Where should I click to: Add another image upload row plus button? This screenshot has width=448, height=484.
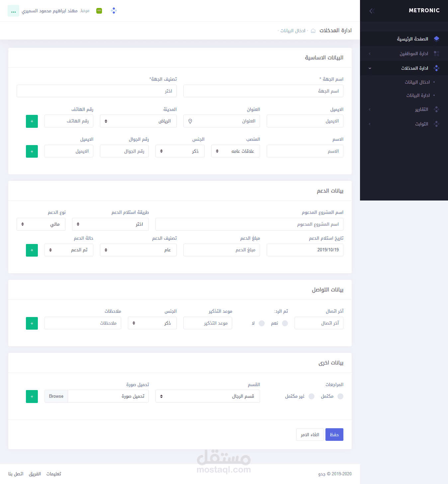[32, 396]
